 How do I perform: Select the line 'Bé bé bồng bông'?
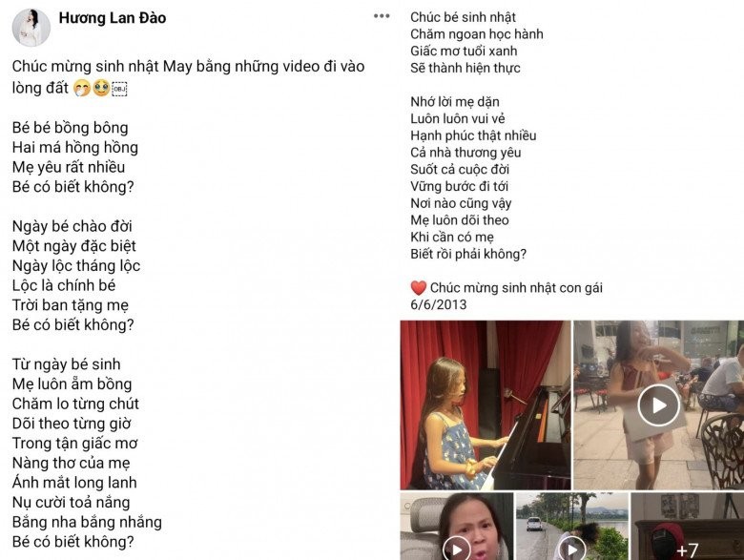click(x=71, y=128)
